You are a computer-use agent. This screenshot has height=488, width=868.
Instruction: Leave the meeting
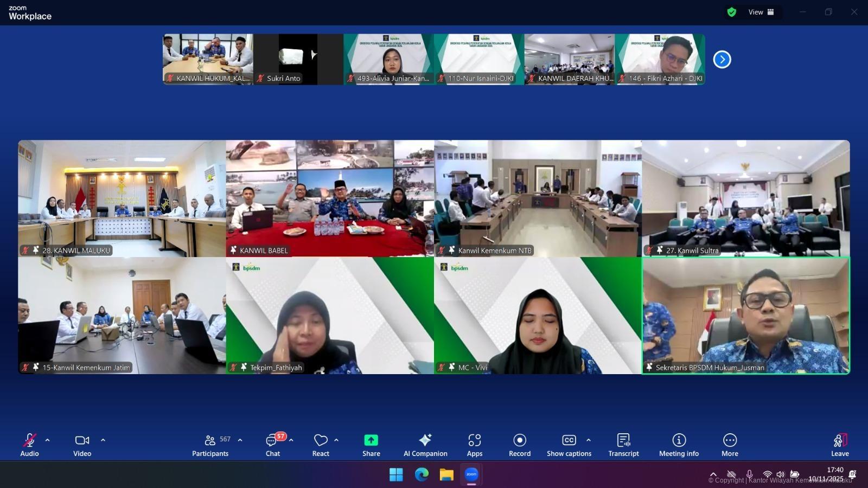(x=840, y=445)
